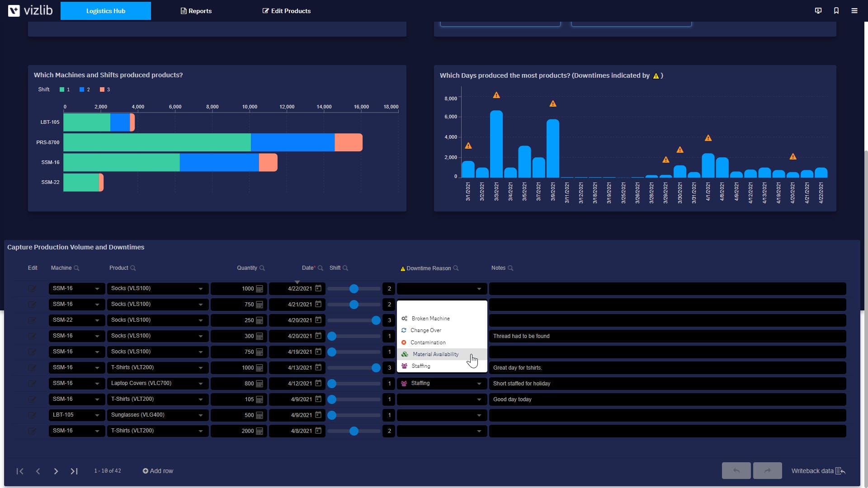Open calendar picker for 4/22/2021 date
Image resolution: width=868 pixels, height=488 pixels.
pyautogui.click(x=318, y=288)
